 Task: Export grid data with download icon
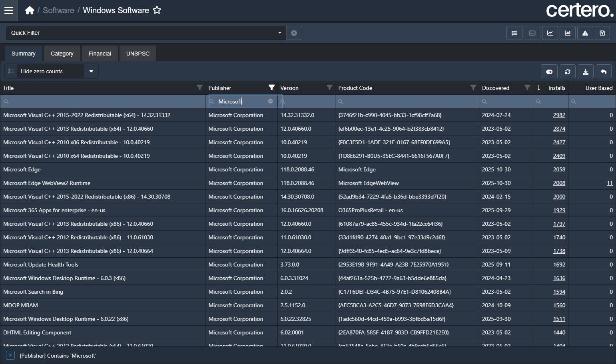586,72
